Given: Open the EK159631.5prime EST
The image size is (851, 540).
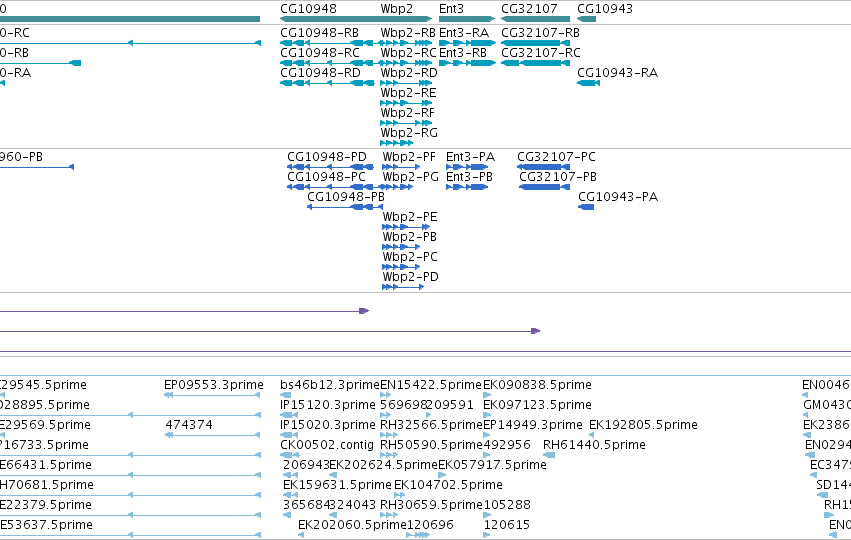Looking at the screenshot, I should (x=337, y=485).
